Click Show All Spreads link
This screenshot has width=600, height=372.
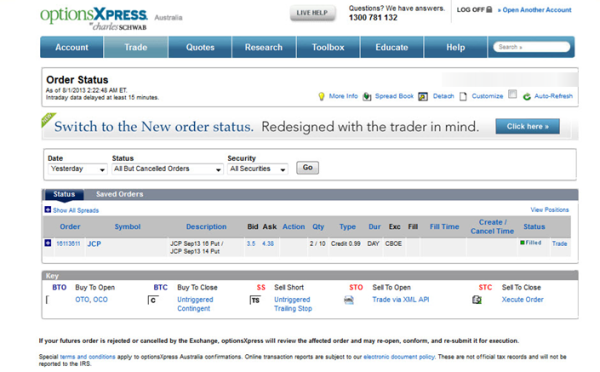point(76,210)
